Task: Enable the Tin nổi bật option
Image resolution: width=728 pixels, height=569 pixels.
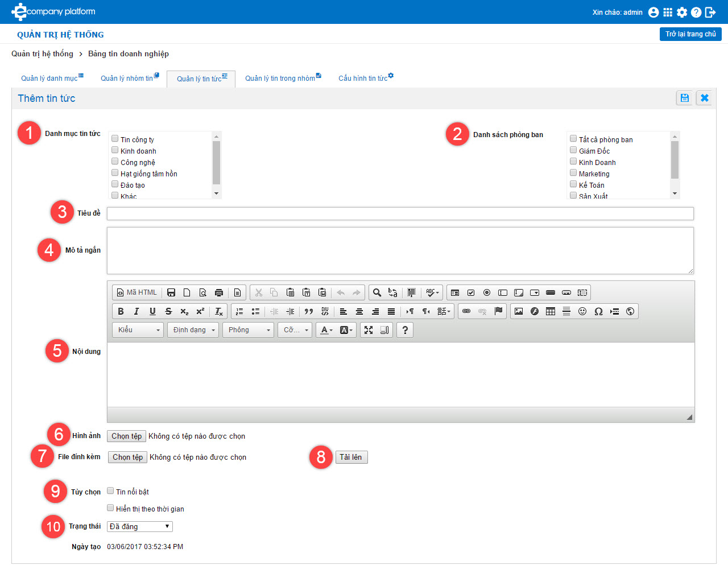Action: [110, 490]
